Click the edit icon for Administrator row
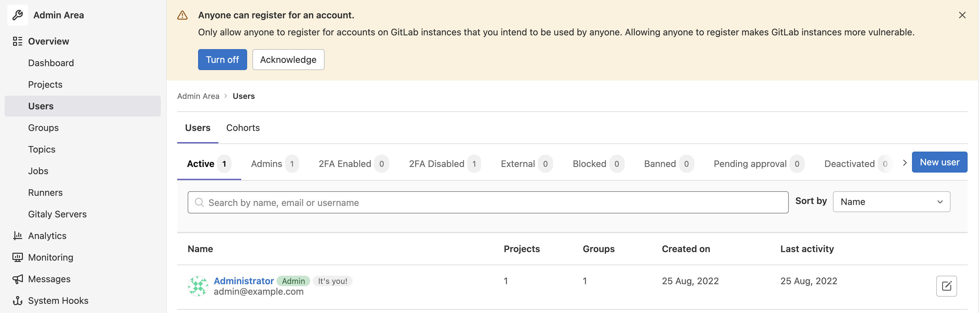This screenshot has width=980, height=313. coord(946,286)
